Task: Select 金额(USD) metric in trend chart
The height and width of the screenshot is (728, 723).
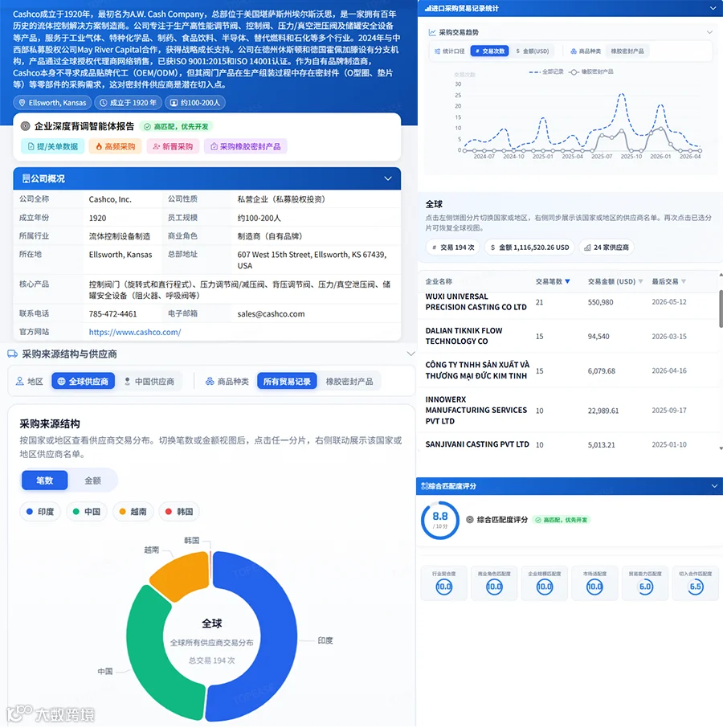Action: point(533,51)
